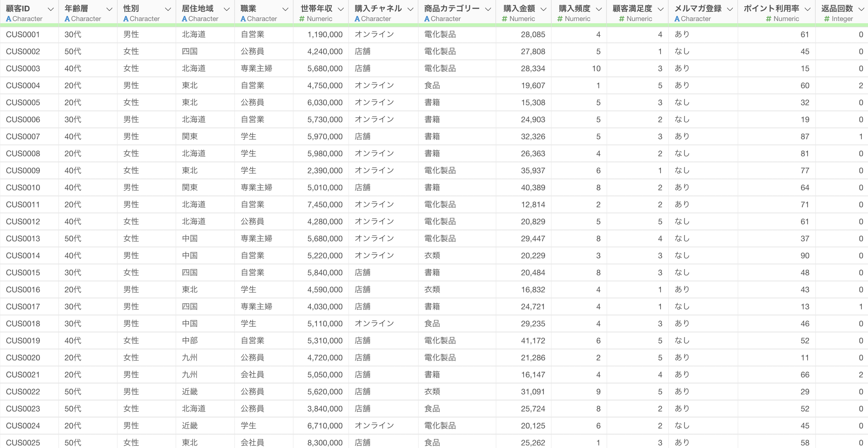
Task: Click the Character type icon under 顧客ID
Action: [8, 19]
